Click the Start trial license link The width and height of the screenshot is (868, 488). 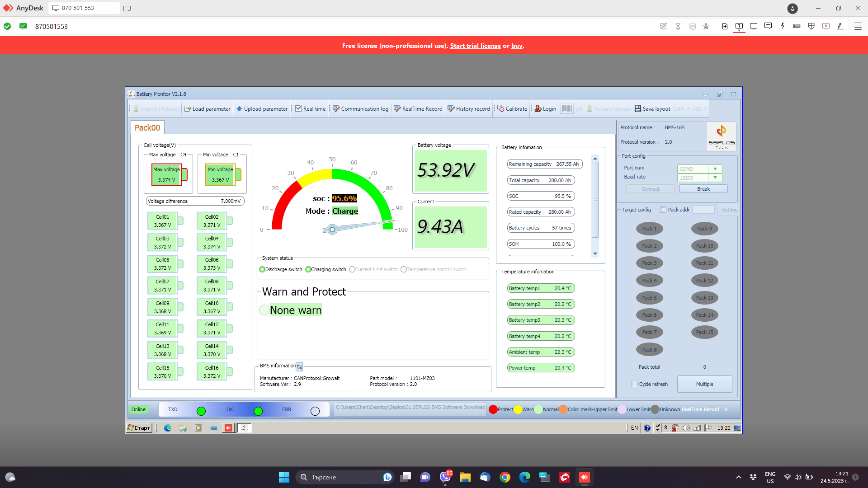tap(475, 46)
